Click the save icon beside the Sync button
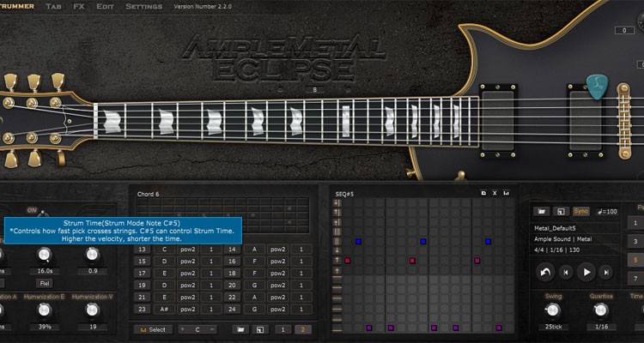The height and width of the screenshot is (343, 644). (560, 211)
